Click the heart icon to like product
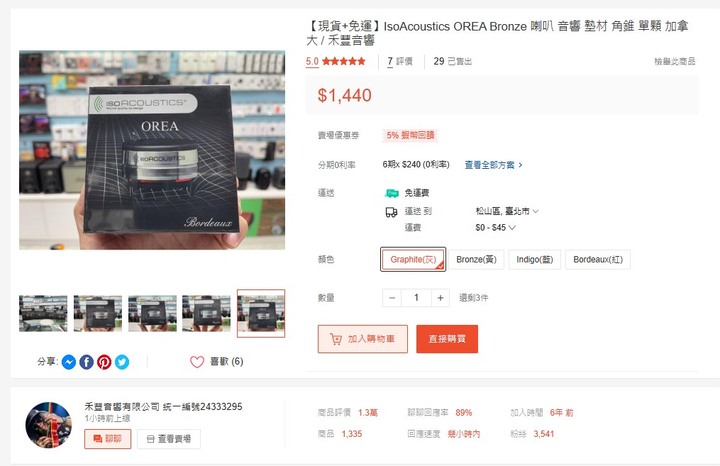The height and width of the screenshot is (466, 720). click(197, 362)
